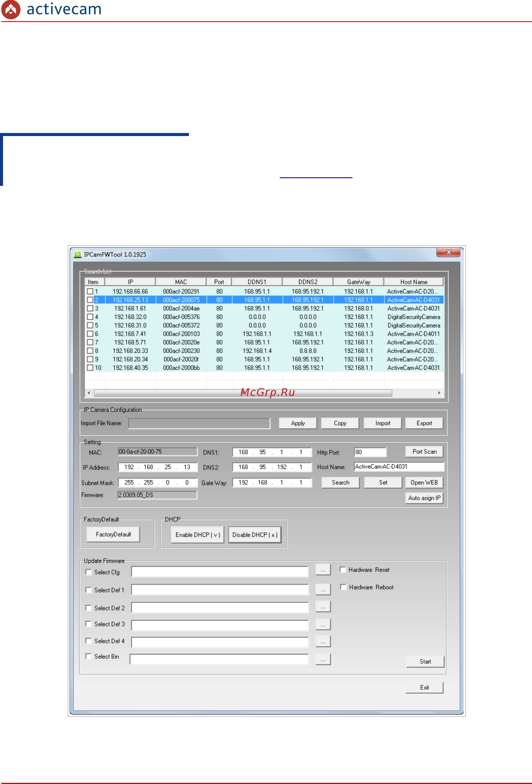
Task: Toggle the Hardware Reboot checkbox
Action: [343, 587]
